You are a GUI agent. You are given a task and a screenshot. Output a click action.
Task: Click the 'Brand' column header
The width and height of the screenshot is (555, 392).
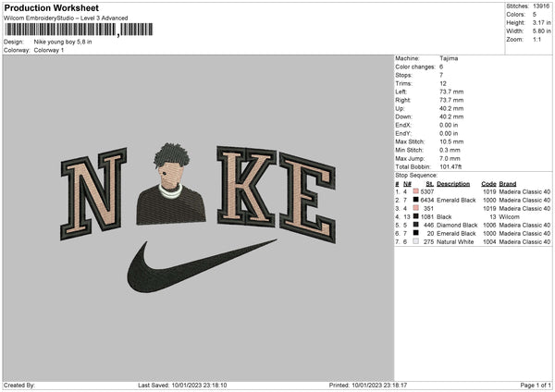point(508,184)
